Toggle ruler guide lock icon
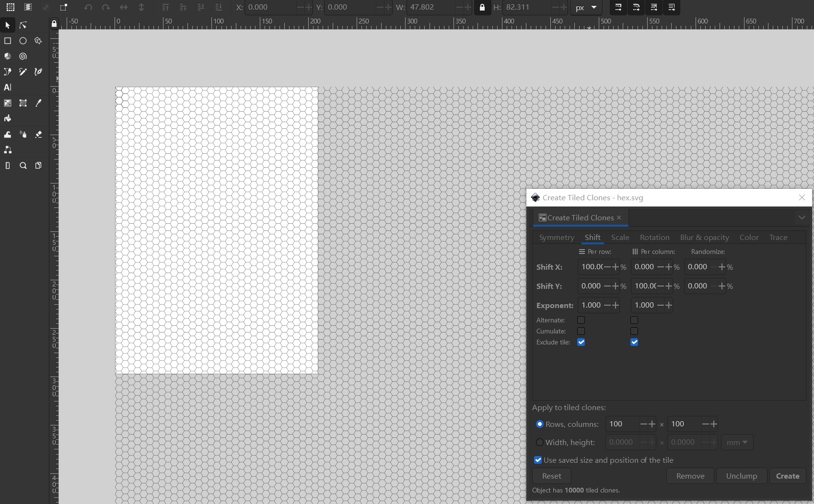Viewport: 814px width, 504px height. tap(54, 23)
